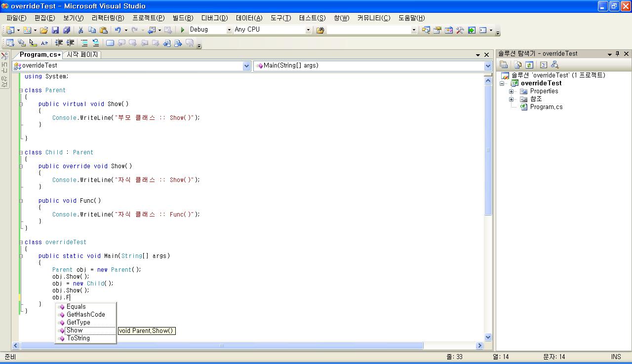632x364 pixels.
Task: Click the editor horizontal scrollbar thumb
Action: point(222,346)
